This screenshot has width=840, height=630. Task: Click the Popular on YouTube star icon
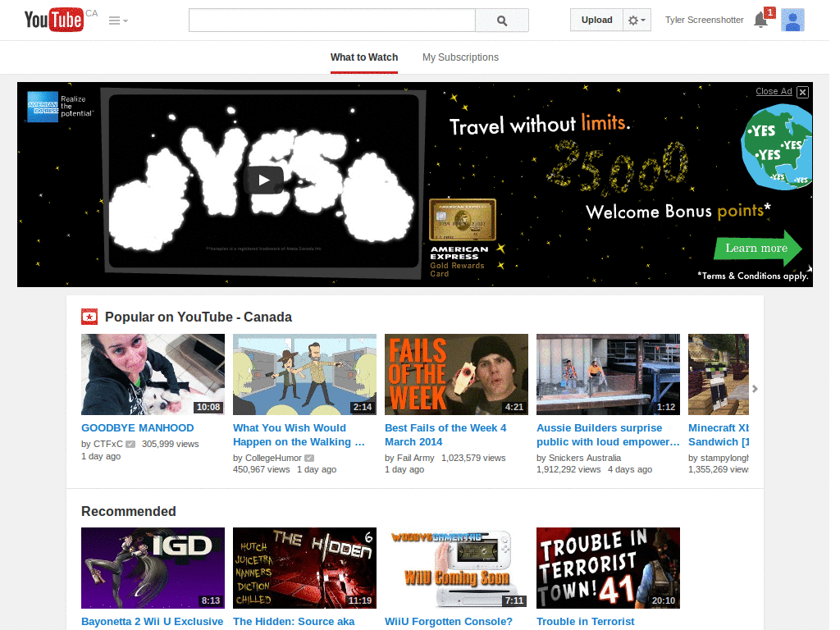(x=89, y=317)
